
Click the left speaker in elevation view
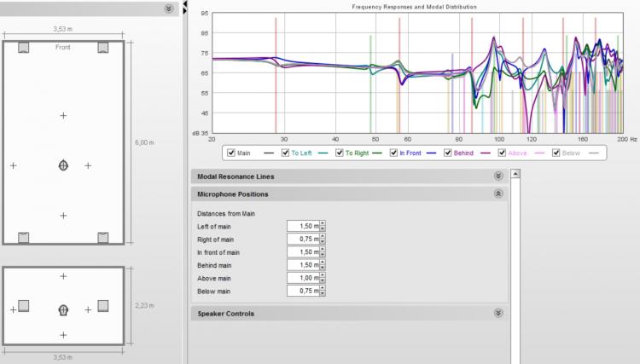pos(24,305)
